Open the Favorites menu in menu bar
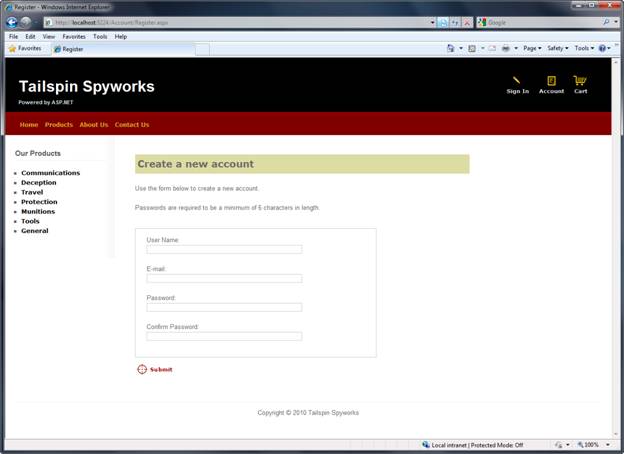Screen dimensions: 624x454 (74, 36)
